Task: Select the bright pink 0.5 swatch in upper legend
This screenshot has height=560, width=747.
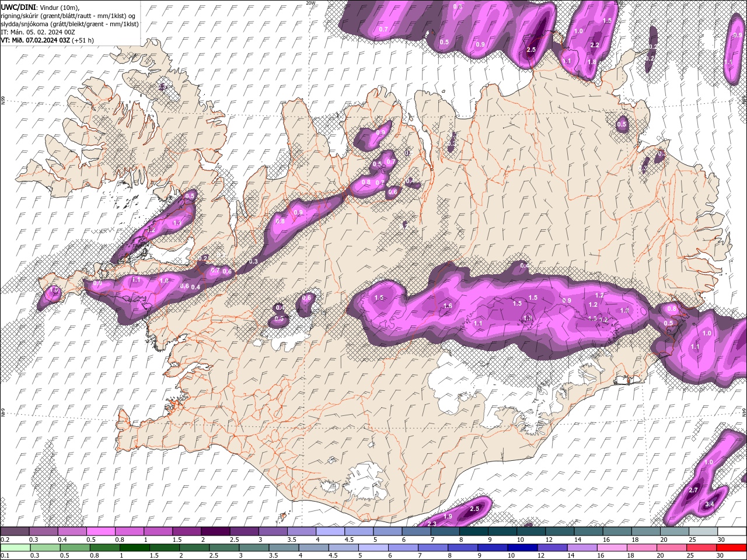Action: (x=101, y=531)
